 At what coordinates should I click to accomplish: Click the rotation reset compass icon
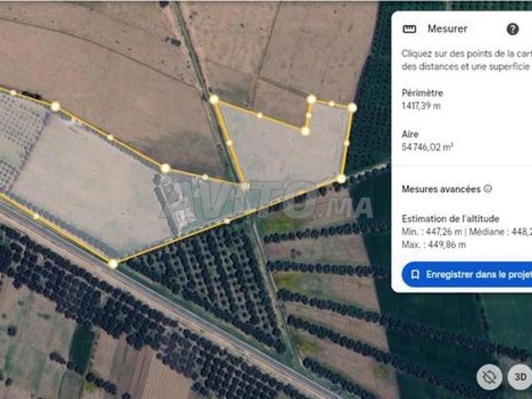pyautogui.click(x=489, y=377)
